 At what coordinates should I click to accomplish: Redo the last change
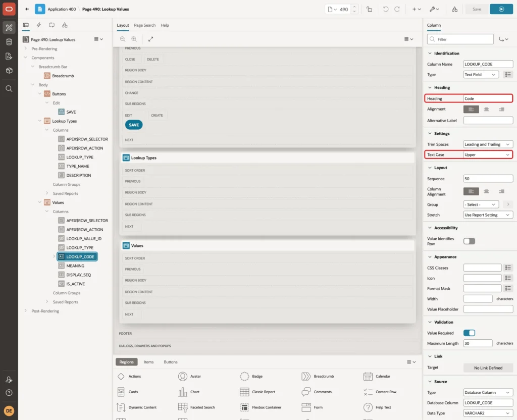(397, 9)
